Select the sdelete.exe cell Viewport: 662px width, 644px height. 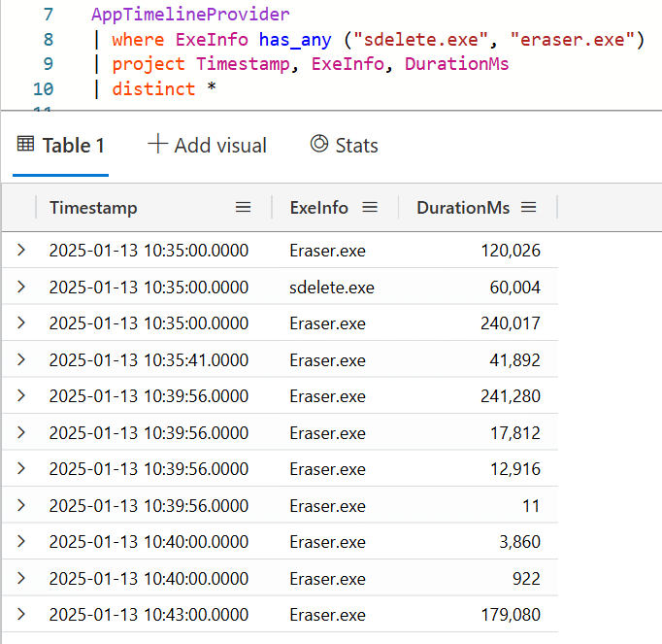click(x=331, y=288)
